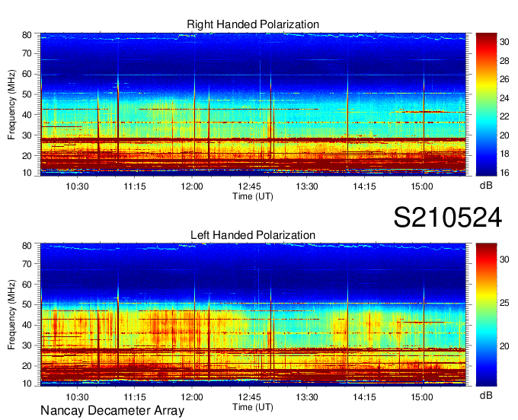Screen dimensions: 518x420
Task: Click the 'Right Handed Polarization' title
Action: tap(253, 24)
